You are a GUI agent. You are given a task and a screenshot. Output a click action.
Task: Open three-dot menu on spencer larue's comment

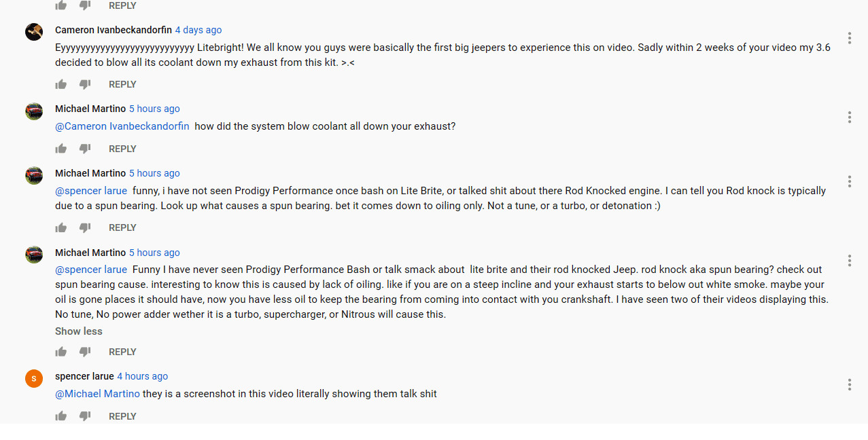coord(850,385)
